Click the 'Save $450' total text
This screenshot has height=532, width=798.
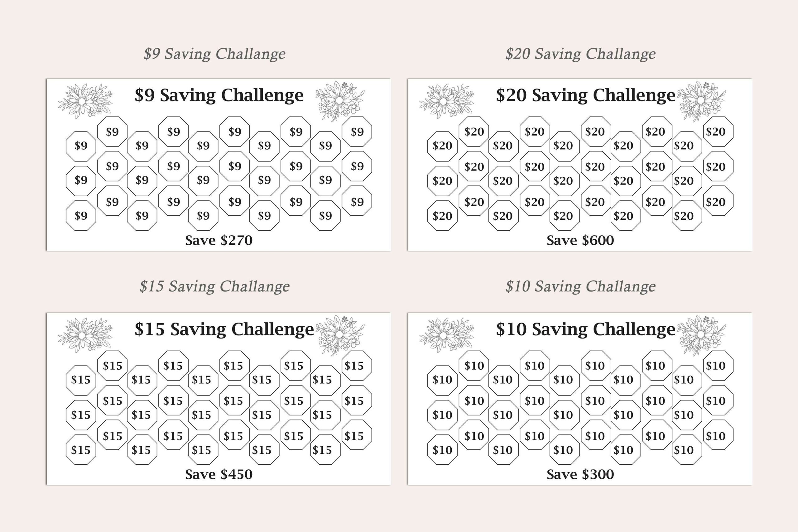click(219, 474)
